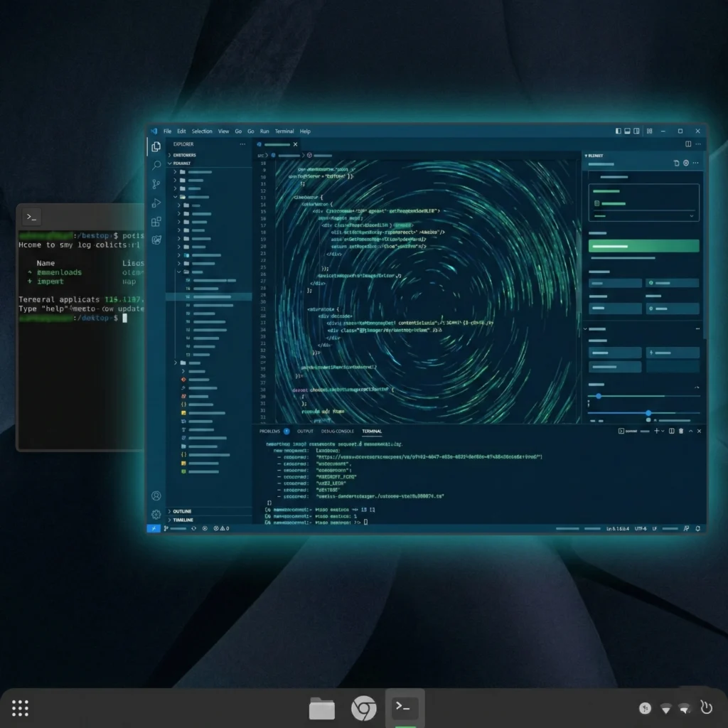Toggle the secondary sidebar layout button
The image size is (728, 728).
[x=636, y=132]
